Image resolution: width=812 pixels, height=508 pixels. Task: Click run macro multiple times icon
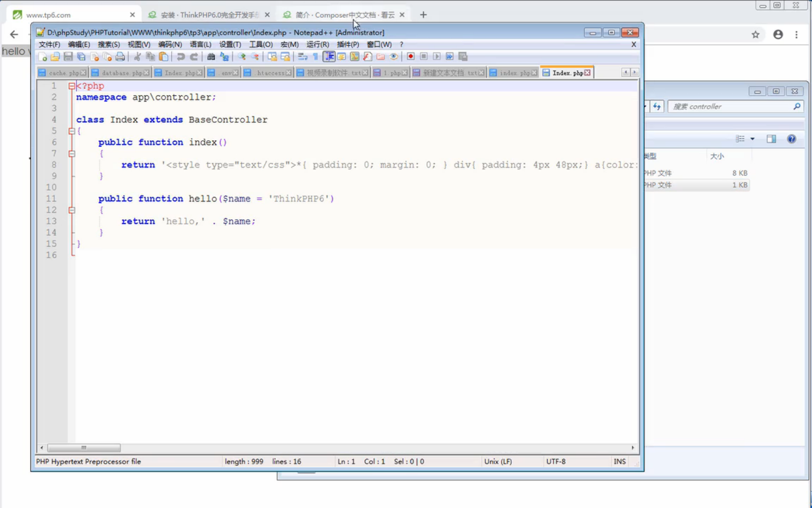pos(449,57)
